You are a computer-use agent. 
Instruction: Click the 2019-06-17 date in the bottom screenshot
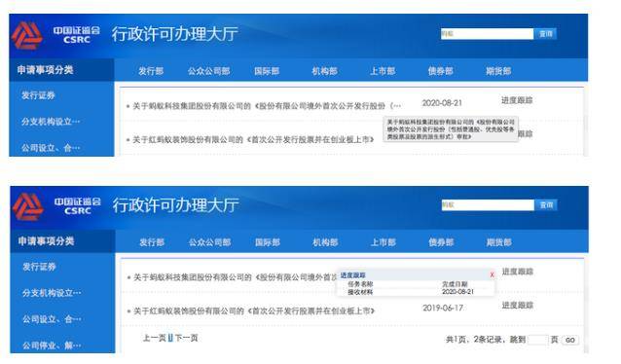coord(443,308)
